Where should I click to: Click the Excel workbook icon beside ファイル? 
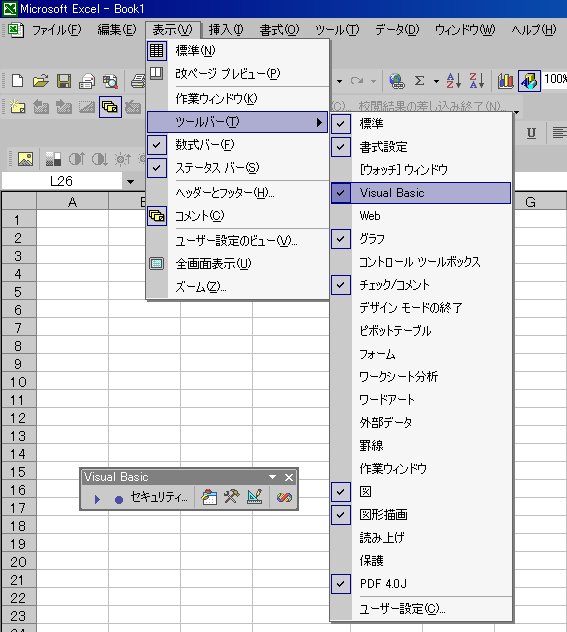pos(16,30)
